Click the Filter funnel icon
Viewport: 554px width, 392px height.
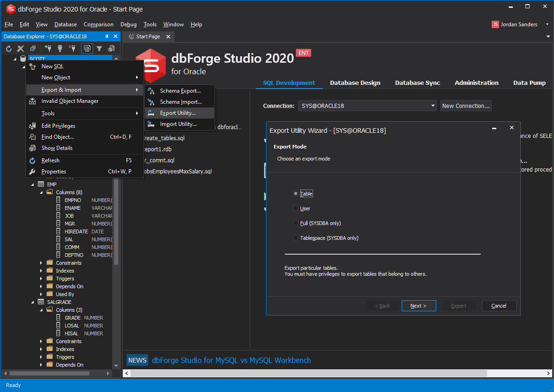tap(99, 48)
